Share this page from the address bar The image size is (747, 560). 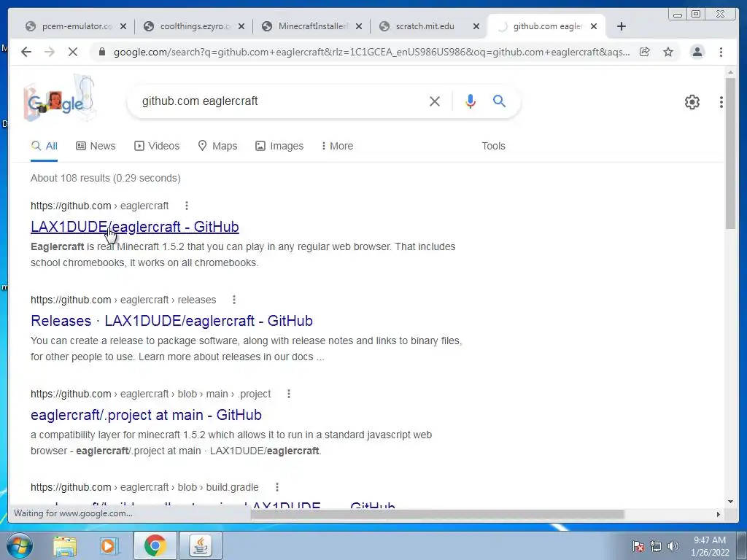tap(645, 52)
